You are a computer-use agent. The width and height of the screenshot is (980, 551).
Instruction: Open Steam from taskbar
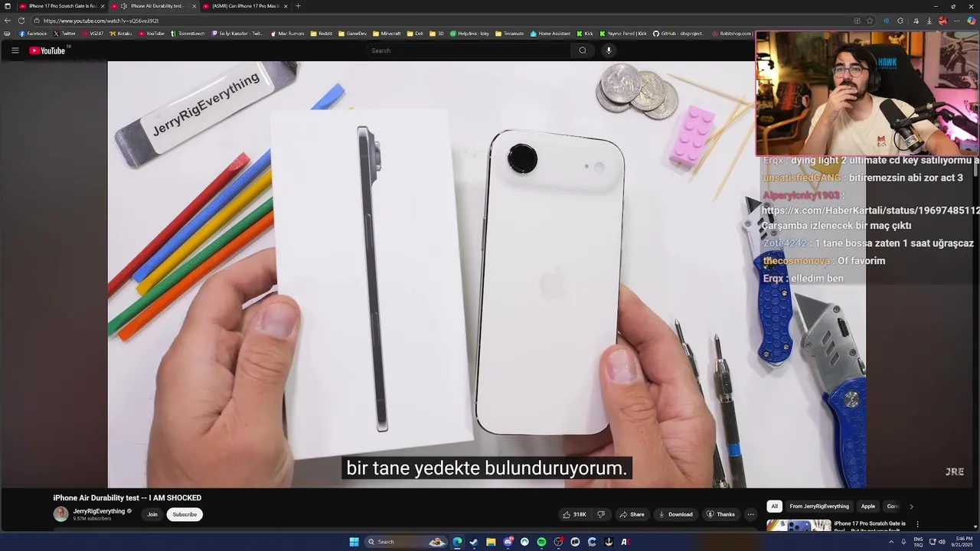(x=474, y=542)
